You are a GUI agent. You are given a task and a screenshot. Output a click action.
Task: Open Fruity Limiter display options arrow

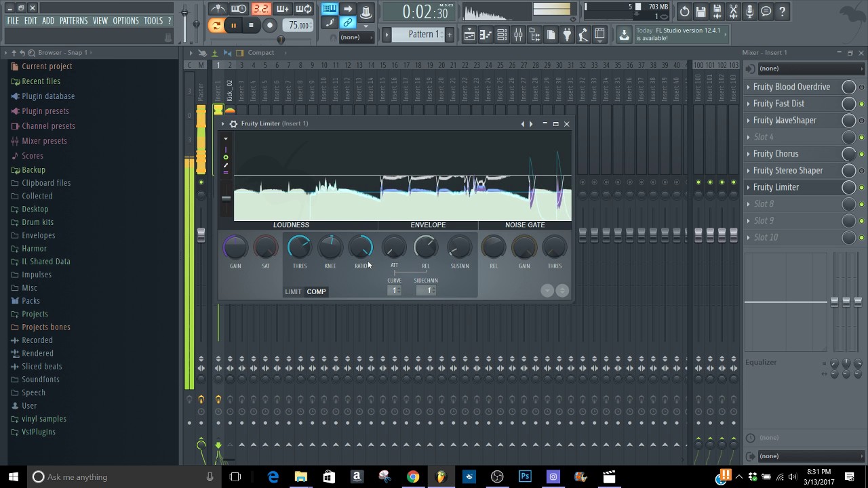coord(226,139)
